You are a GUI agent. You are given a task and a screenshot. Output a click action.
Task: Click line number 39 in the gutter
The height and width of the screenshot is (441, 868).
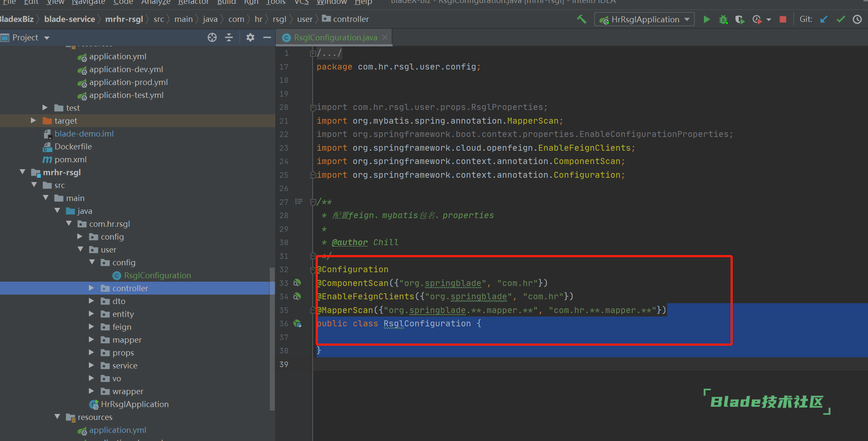click(x=284, y=364)
